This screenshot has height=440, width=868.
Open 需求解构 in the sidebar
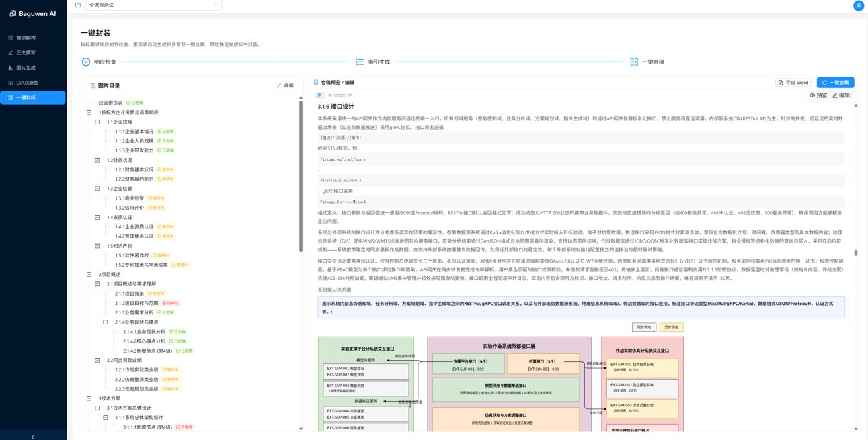[33, 38]
